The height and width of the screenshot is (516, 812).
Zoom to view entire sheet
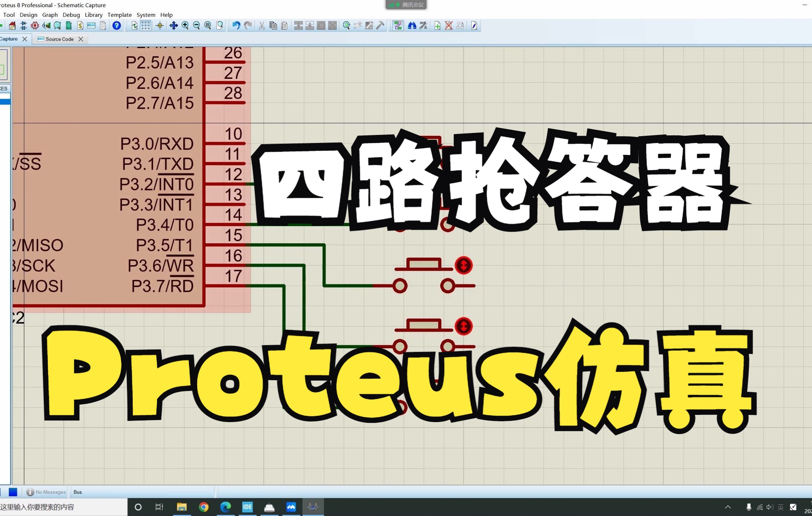pos(208,26)
